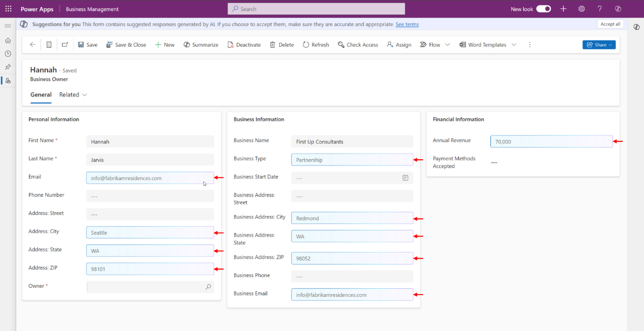Click the more options ellipsis icon
Viewport: 644px width, 331px height.
point(530,44)
